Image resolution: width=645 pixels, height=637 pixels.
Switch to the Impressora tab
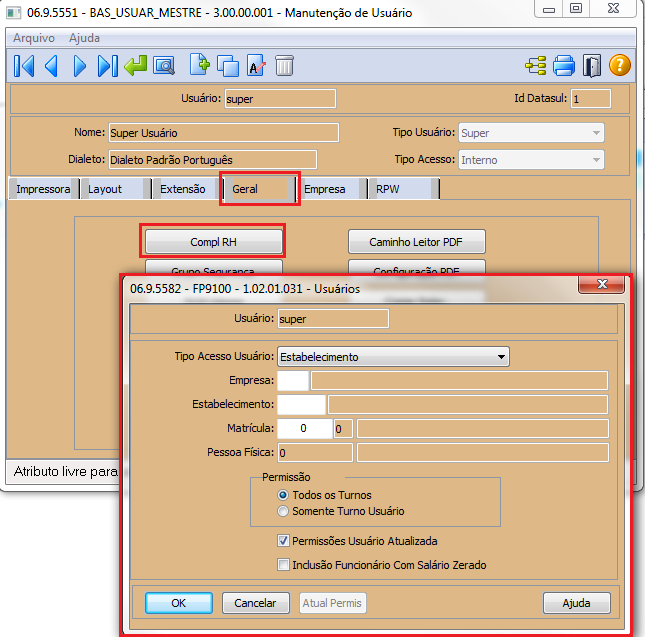(x=43, y=189)
